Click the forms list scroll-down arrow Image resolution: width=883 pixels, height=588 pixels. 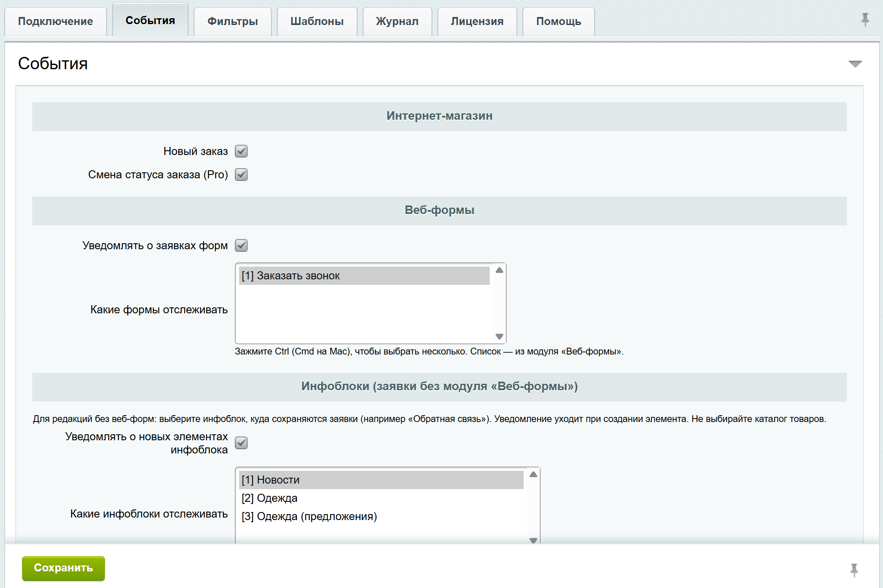click(x=499, y=336)
